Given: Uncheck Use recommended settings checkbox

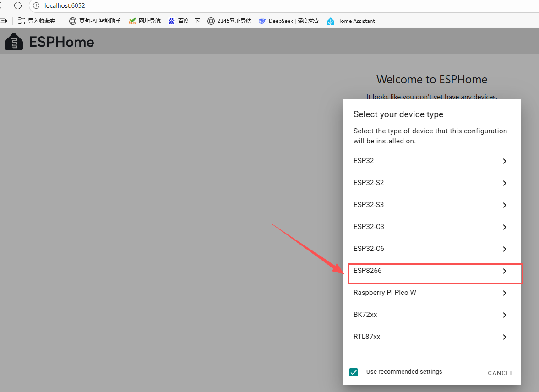Looking at the screenshot, I should [x=354, y=372].
